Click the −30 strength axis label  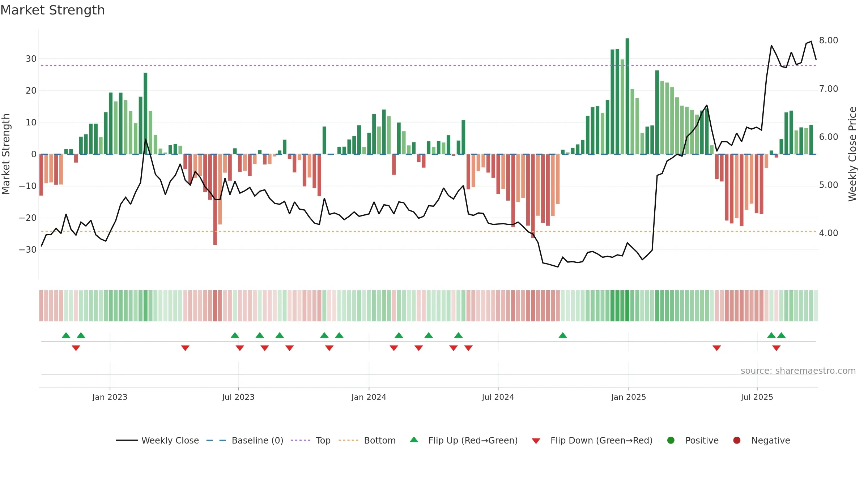(x=28, y=249)
